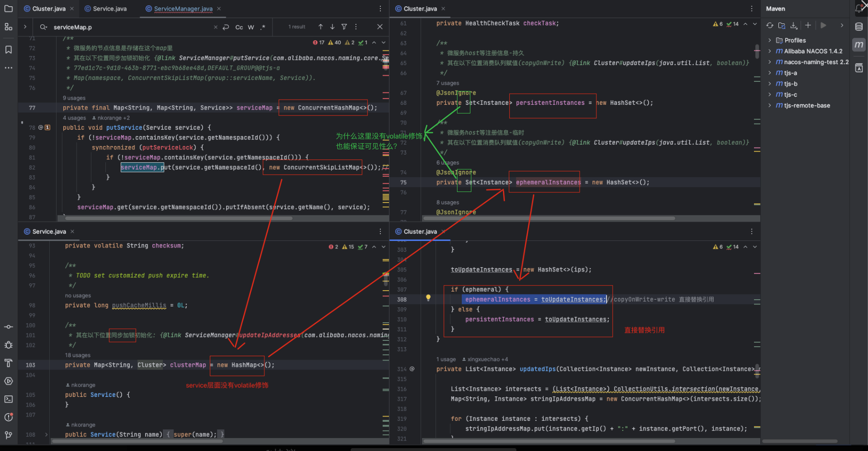This screenshot has width=868, height=451.
Task: Toggle the Maven tool window sidebar icon
Action: pyautogui.click(x=859, y=45)
